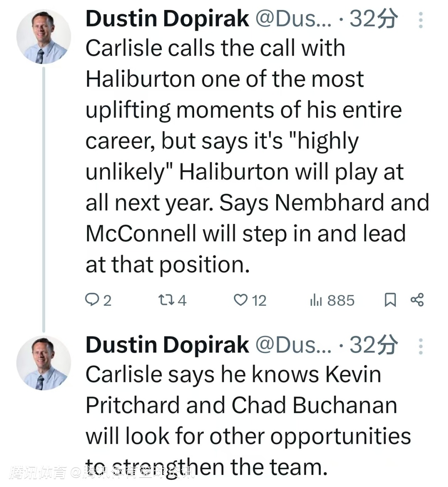This screenshot has height=487, width=448.
Task: Click Dustin Dopirak name on first tweet
Action: [167, 19]
